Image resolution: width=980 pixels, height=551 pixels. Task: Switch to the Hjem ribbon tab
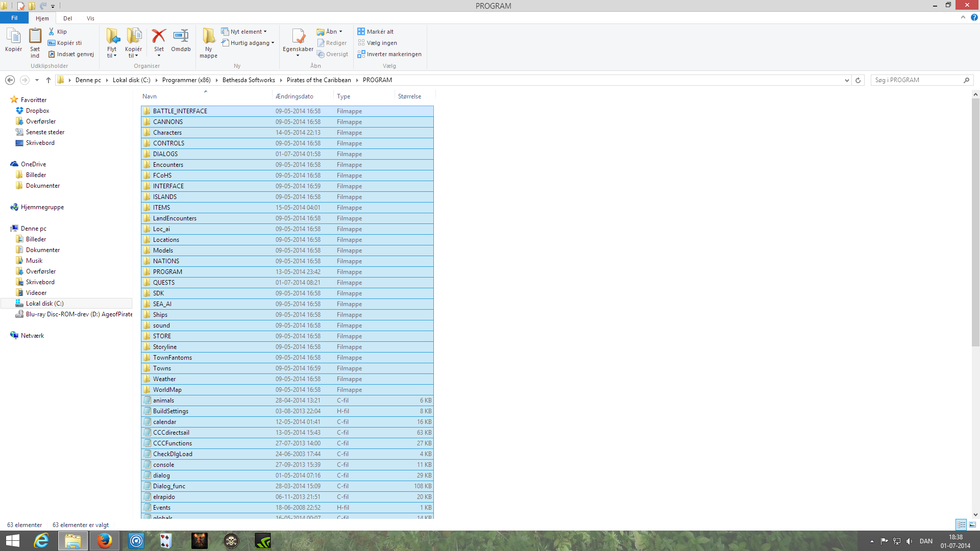(x=42, y=18)
